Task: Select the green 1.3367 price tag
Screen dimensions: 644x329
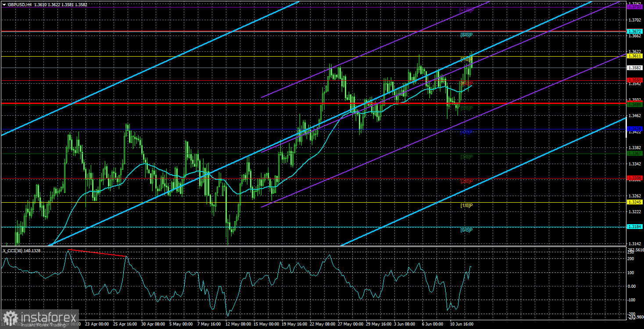Action: (x=635, y=154)
